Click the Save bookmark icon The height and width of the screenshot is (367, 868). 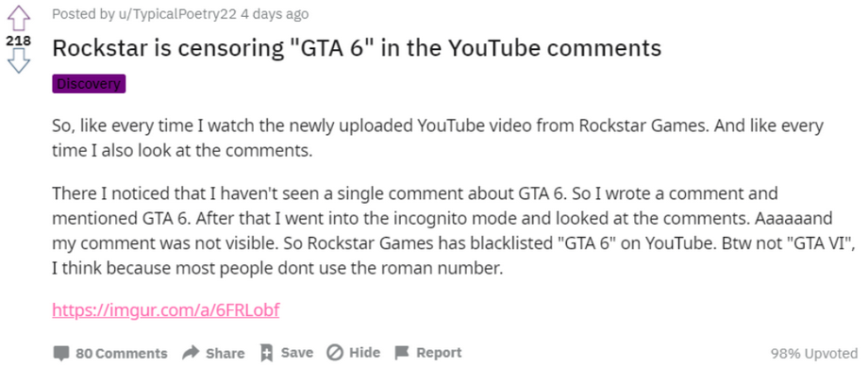coord(267,353)
